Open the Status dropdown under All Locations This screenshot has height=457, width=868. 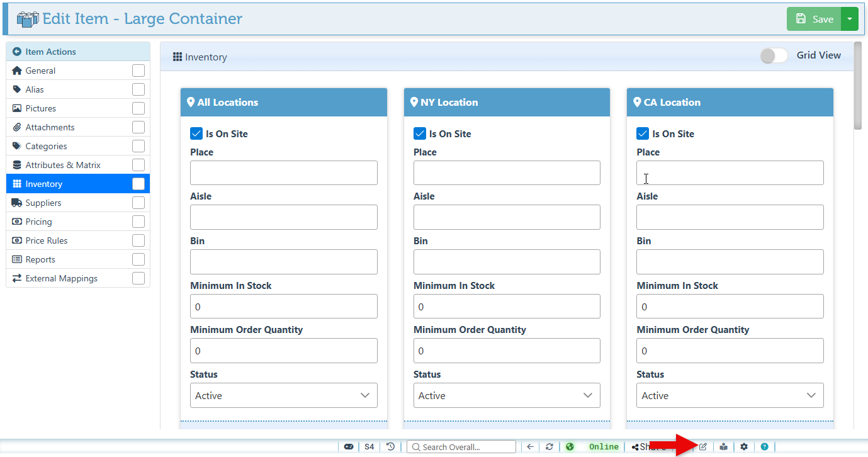click(x=283, y=395)
